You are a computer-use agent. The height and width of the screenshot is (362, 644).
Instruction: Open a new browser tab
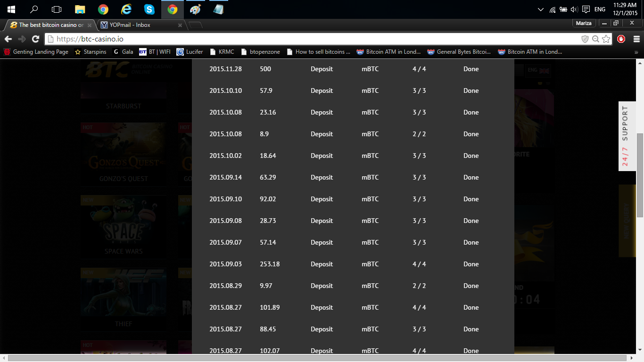tap(195, 25)
